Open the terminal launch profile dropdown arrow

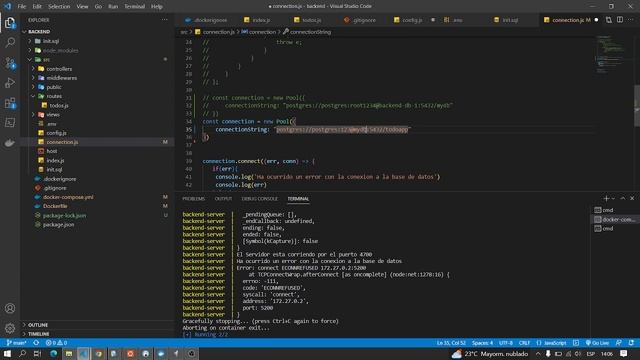pyautogui.click(x=613, y=198)
